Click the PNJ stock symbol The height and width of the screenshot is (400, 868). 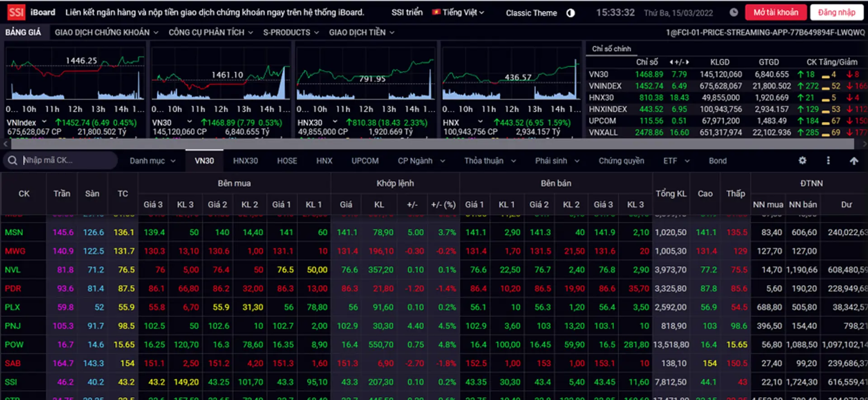tap(13, 326)
